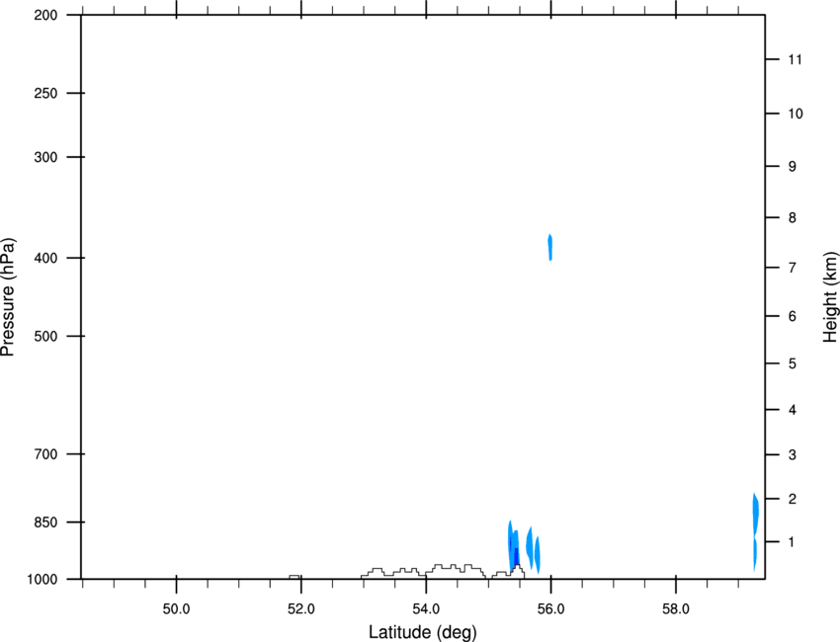
Task: Click the blue contour near 400 hPa
Action: coord(550,247)
